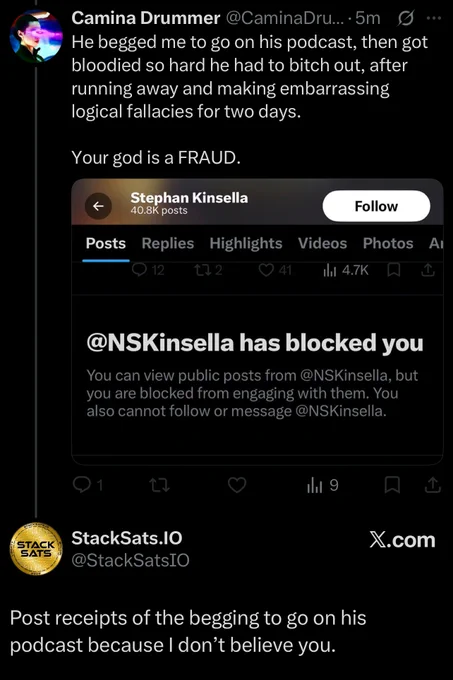Switch to the Highlights tab
The width and height of the screenshot is (453, 680).
tap(246, 243)
